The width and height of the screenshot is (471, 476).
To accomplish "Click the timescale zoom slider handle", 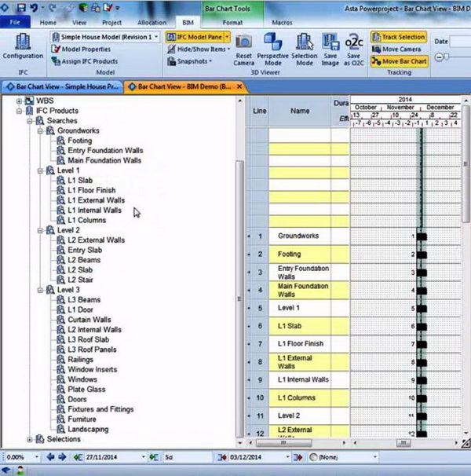I will (x=447, y=57).
